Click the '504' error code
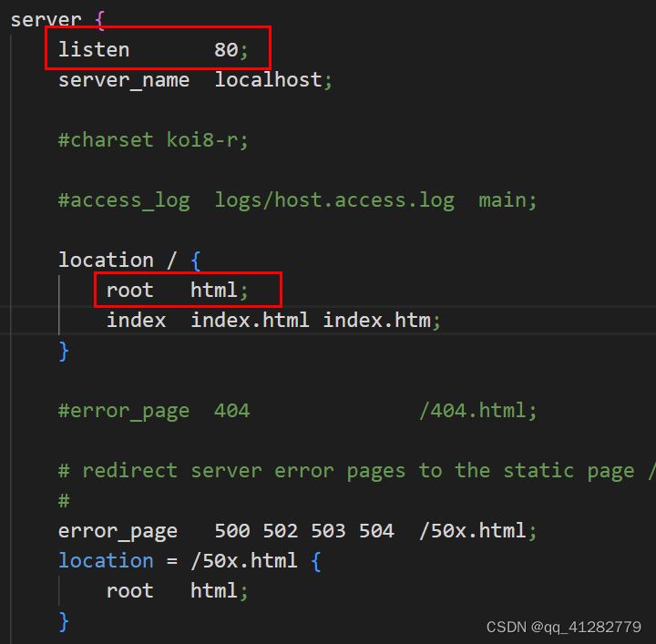This screenshot has height=644, width=656. coord(376,531)
